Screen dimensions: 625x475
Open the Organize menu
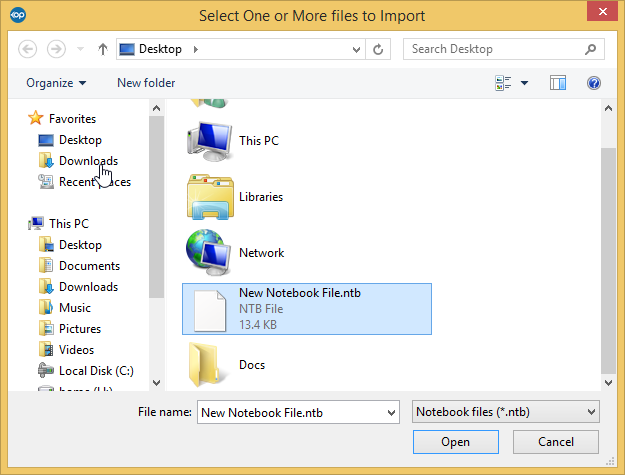point(56,83)
